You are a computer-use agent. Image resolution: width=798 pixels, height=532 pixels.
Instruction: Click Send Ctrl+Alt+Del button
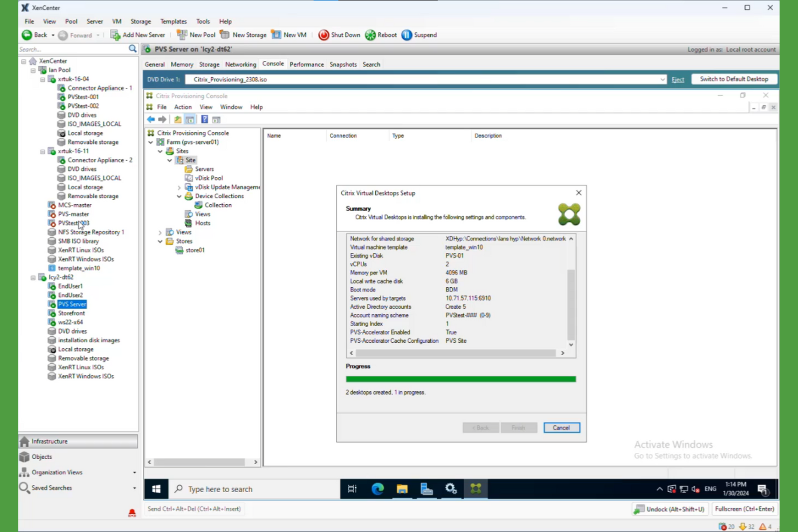194,509
